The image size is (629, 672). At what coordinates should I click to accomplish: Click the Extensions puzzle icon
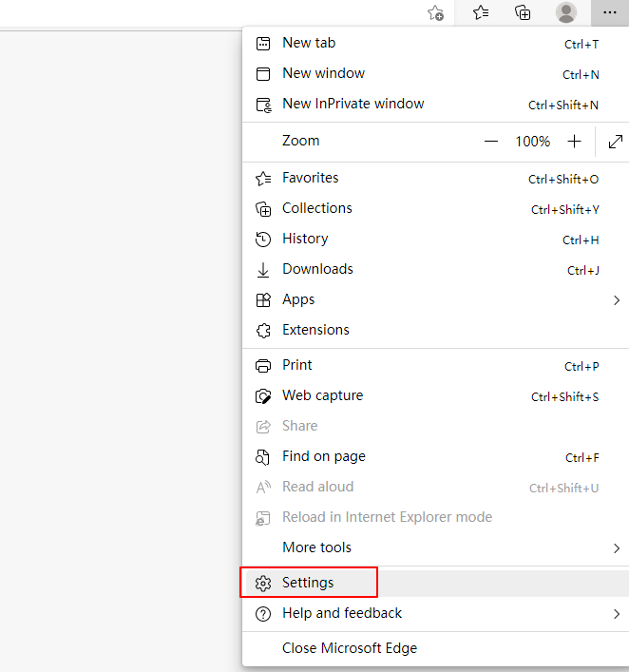[x=263, y=331]
